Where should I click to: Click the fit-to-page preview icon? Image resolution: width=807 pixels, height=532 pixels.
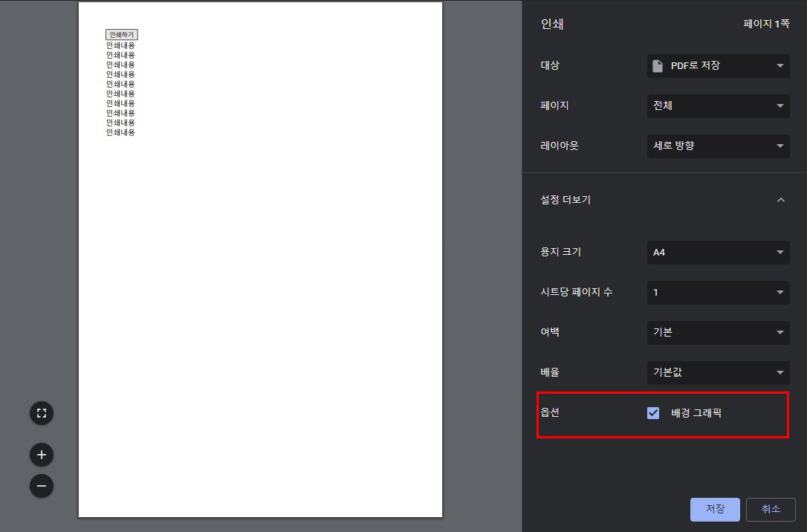42,413
